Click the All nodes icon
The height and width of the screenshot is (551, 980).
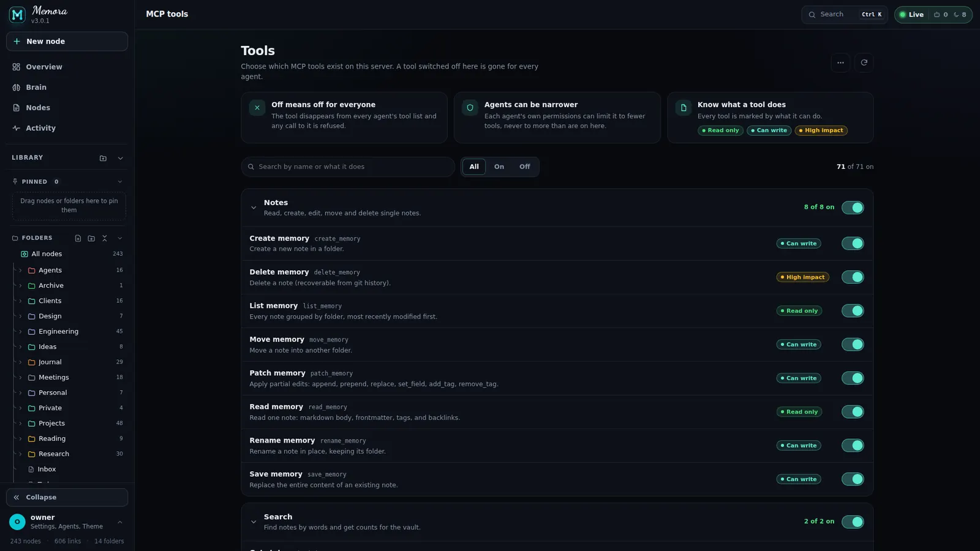(x=24, y=254)
